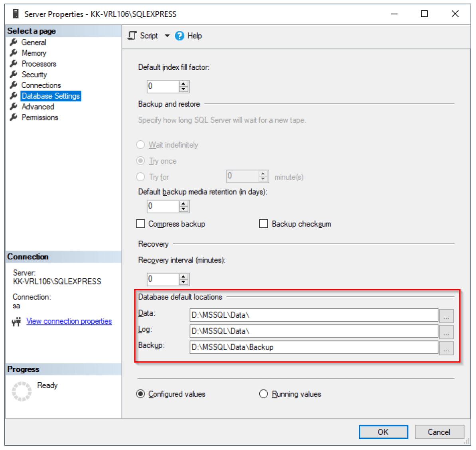Open the Processors page
The width and height of the screenshot is (476, 450).
[39, 64]
